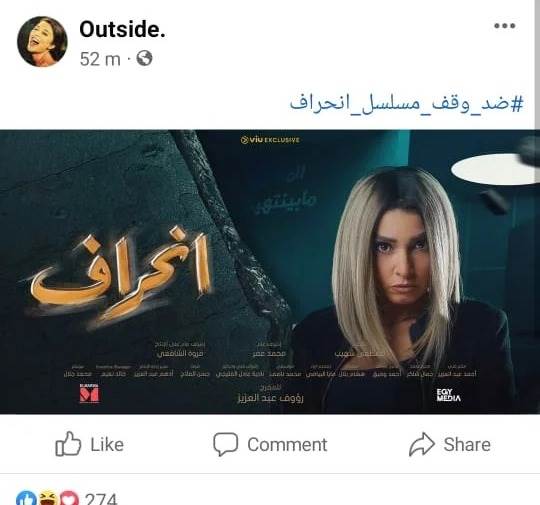Click the Outside. profile picture
540x505 pixels.
(42, 41)
